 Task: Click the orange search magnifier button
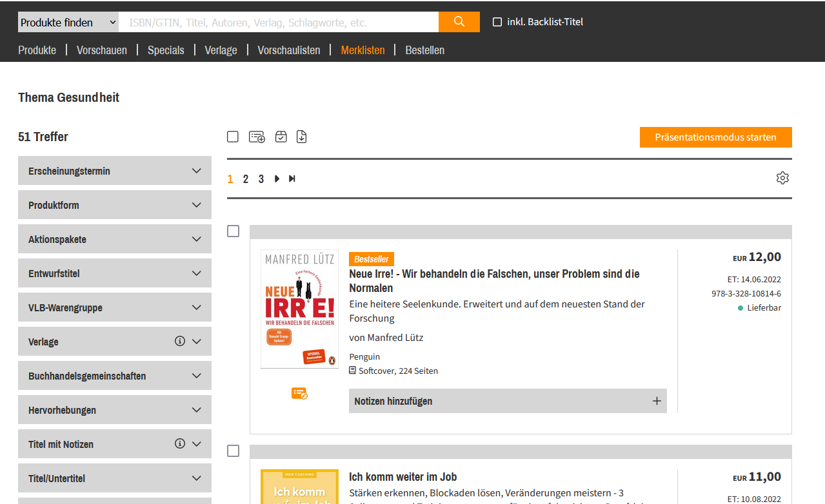pyautogui.click(x=459, y=22)
